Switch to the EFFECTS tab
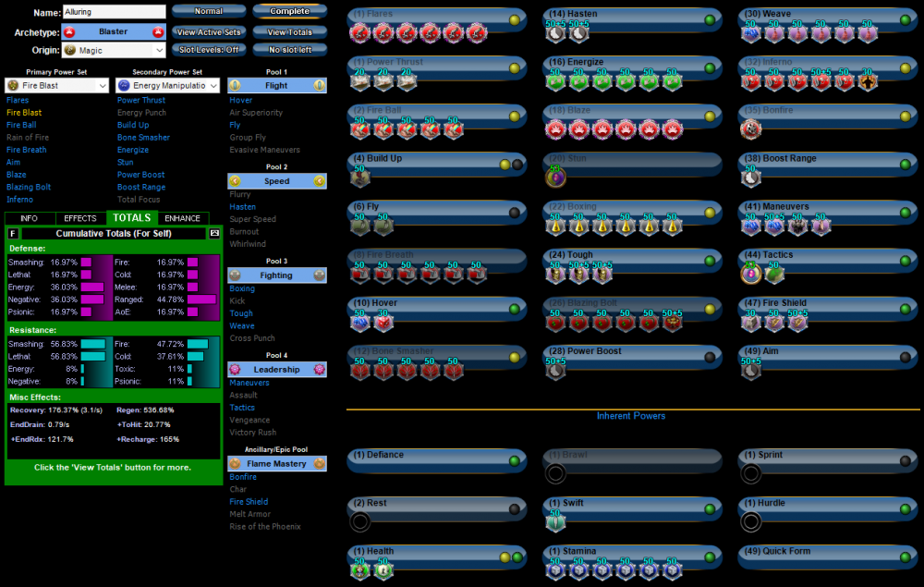Viewport: 924px width, 587px height. [x=80, y=218]
